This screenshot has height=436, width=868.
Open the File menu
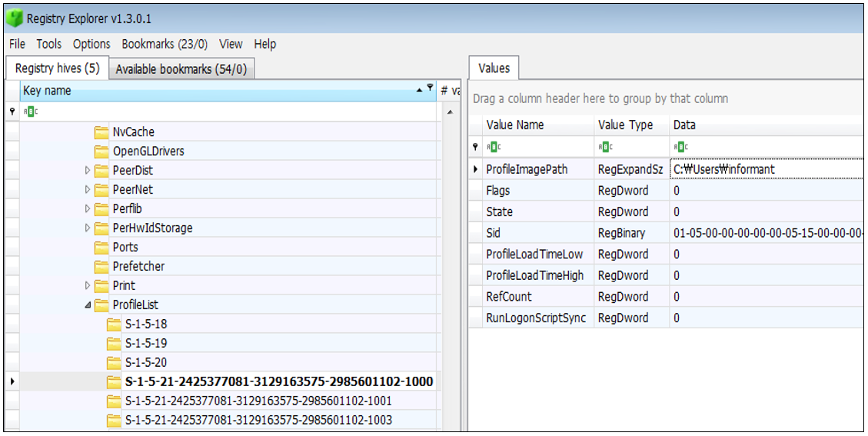[x=17, y=45]
